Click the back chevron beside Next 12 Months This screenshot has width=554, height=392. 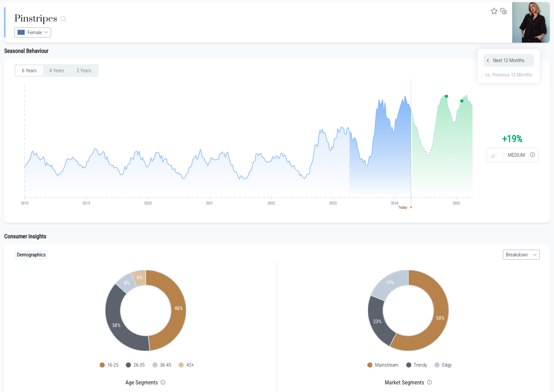[488, 60]
